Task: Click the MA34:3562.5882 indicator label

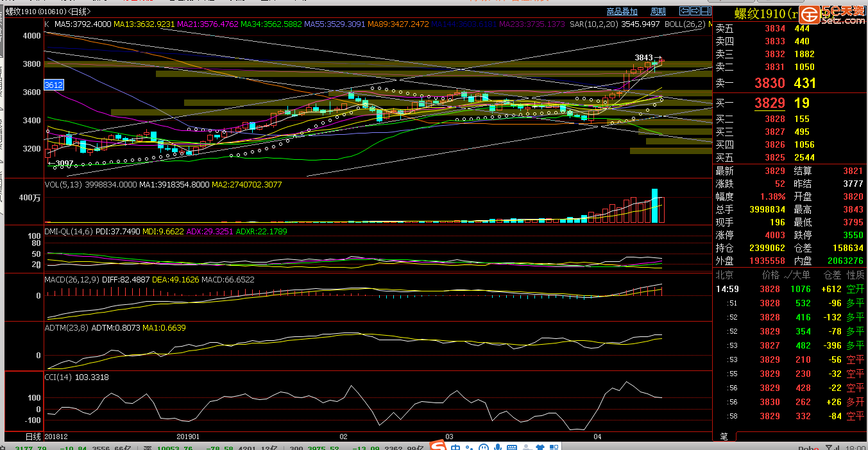Action: tap(271, 24)
